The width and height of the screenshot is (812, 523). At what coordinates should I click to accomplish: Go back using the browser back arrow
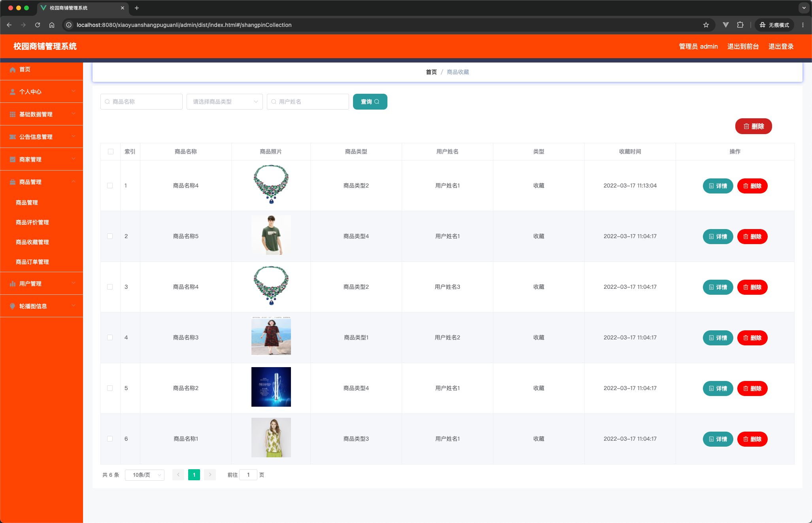(x=9, y=25)
